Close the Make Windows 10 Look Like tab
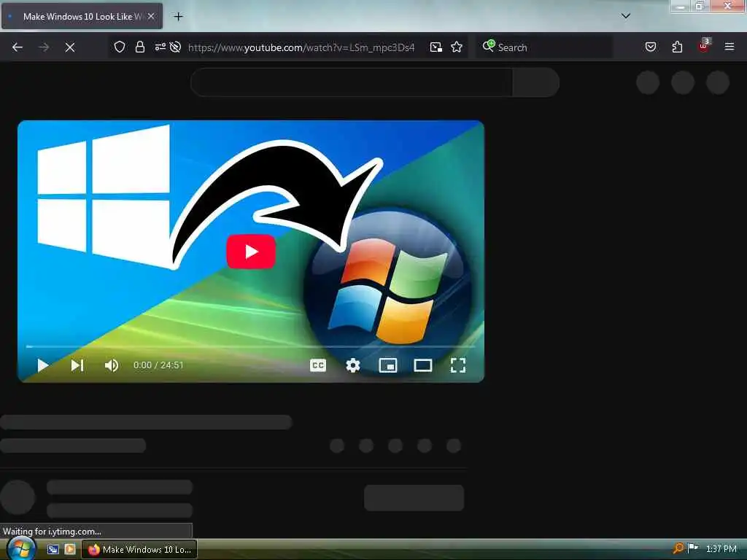747x560 pixels. click(151, 16)
